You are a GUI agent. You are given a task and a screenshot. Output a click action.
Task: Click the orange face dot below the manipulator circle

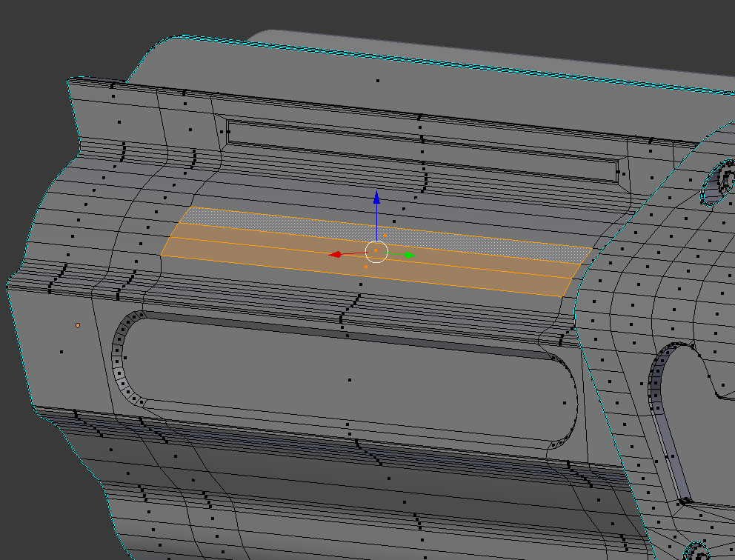point(365,267)
